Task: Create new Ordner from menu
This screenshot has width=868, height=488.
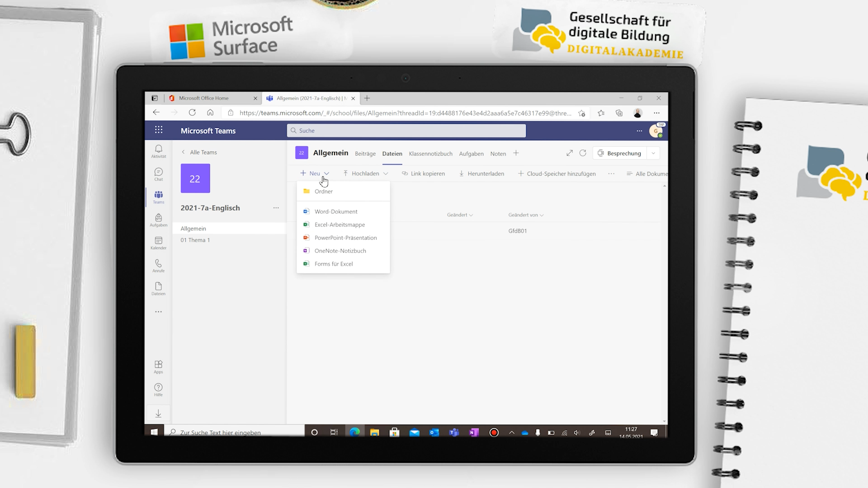Action: 343,192
